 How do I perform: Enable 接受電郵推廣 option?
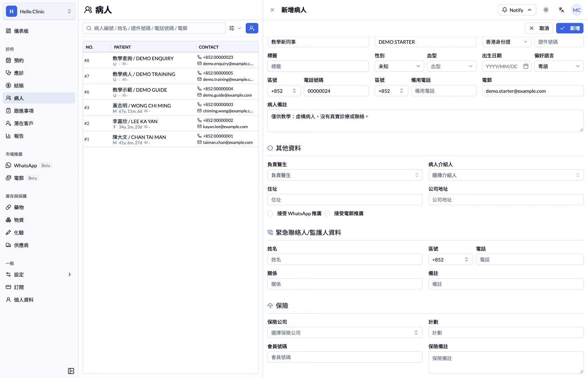(327, 213)
